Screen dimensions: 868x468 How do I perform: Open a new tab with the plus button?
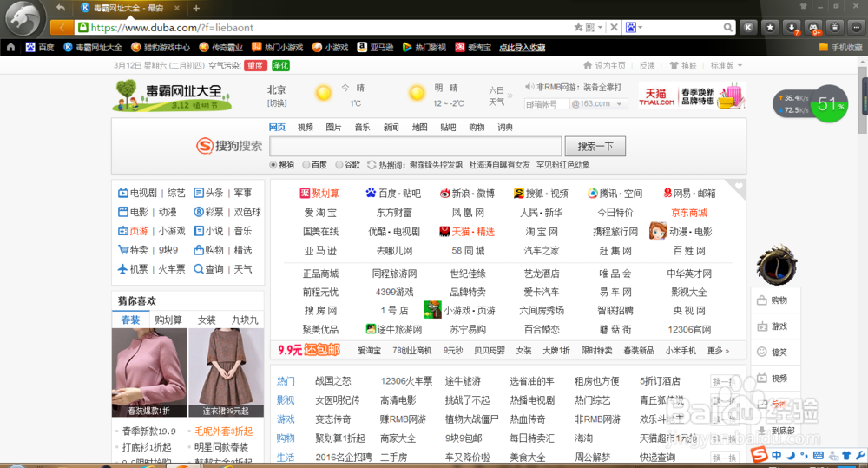[196, 8]
